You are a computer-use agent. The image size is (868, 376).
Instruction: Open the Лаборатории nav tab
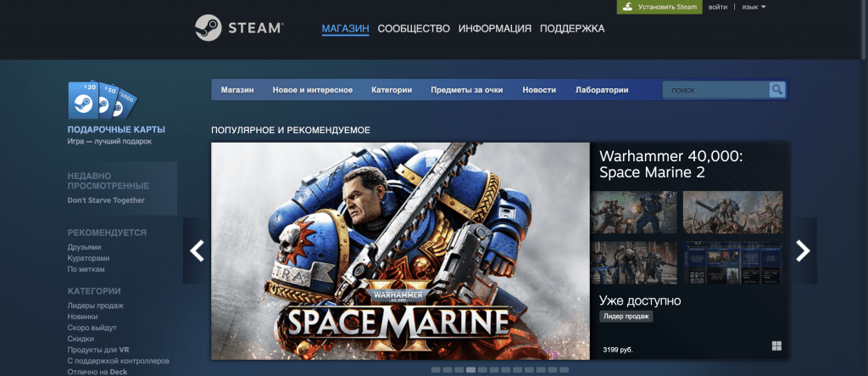tap(602, 90)
